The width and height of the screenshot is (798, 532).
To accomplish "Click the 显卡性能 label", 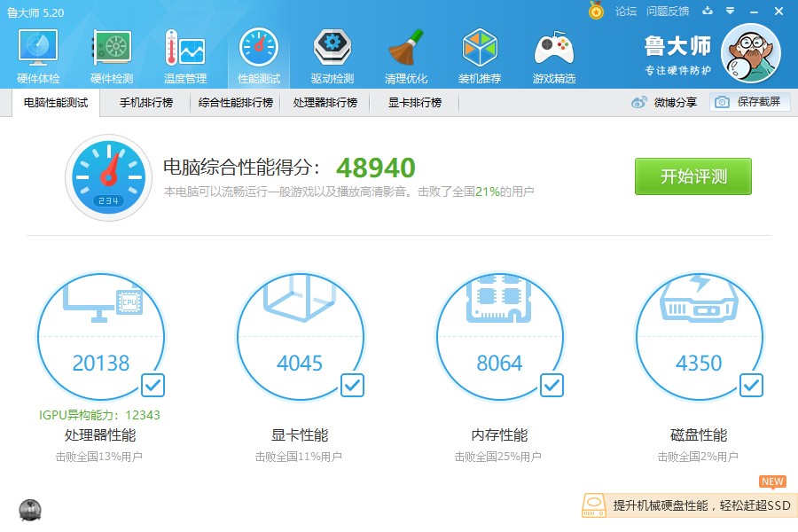I will pos(300,434).
